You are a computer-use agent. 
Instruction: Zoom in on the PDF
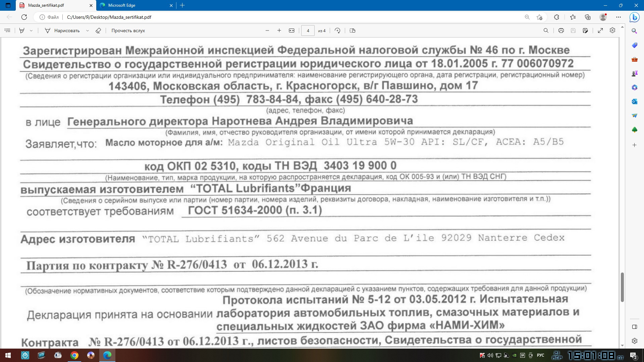click(x=279, y=31)
